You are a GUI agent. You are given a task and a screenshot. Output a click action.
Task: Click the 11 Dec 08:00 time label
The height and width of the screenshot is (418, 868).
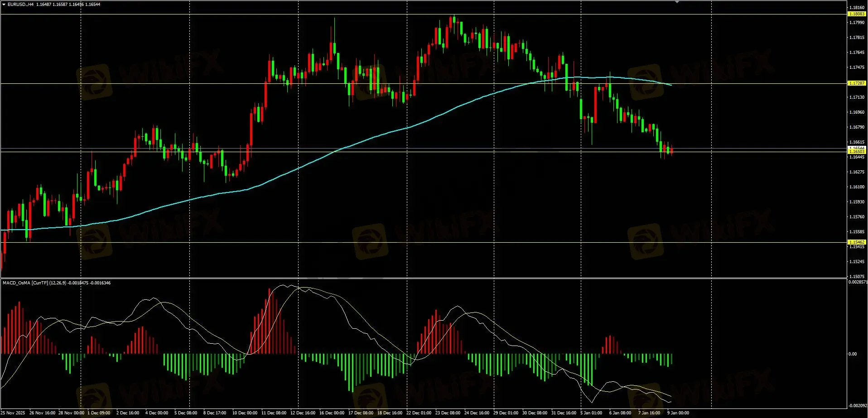(274, 413)
